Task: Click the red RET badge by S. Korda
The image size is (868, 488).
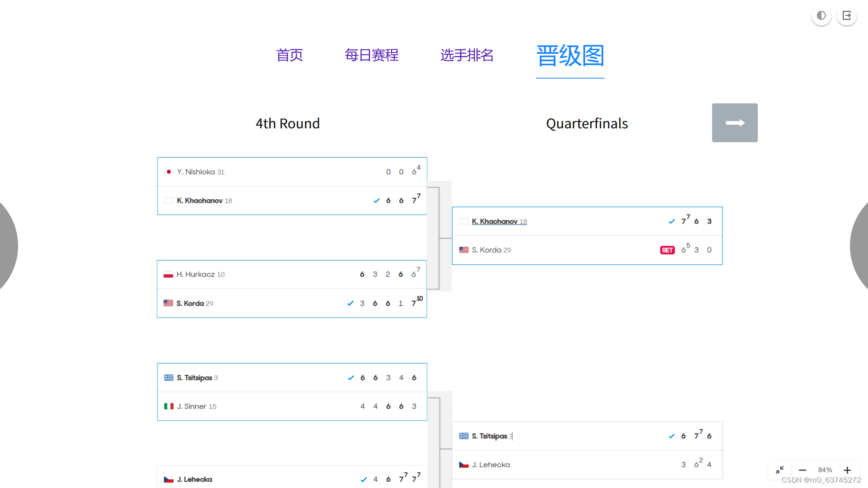Action: click(667, 250)
